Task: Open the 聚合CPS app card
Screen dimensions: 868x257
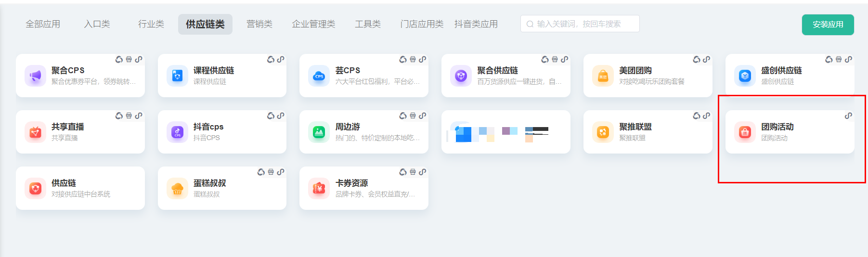Action: pyautogui.click(x=80, y=76)
